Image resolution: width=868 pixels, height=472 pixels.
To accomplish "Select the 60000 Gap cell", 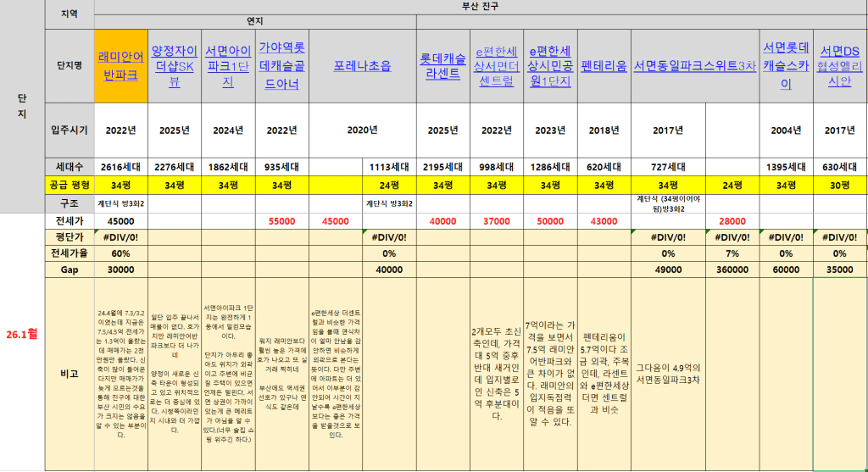I will [x=786, y=269].
